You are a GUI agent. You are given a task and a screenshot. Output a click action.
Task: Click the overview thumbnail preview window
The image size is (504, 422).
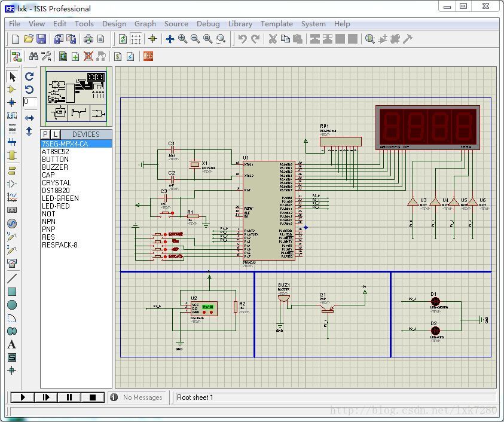76,96
